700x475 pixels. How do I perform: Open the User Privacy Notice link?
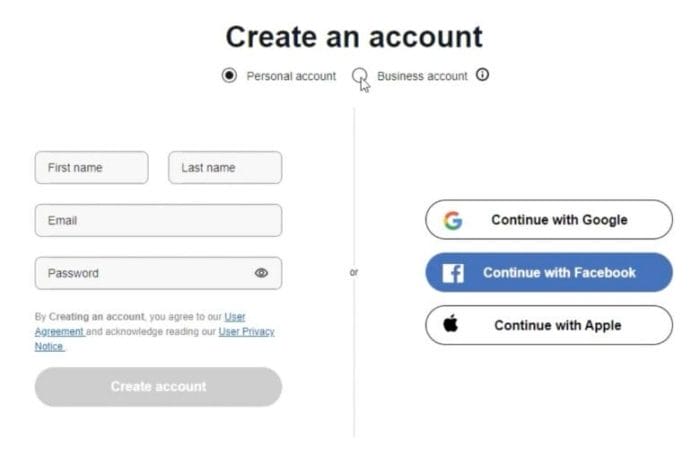pyautogui.click(x=246, y=331)
